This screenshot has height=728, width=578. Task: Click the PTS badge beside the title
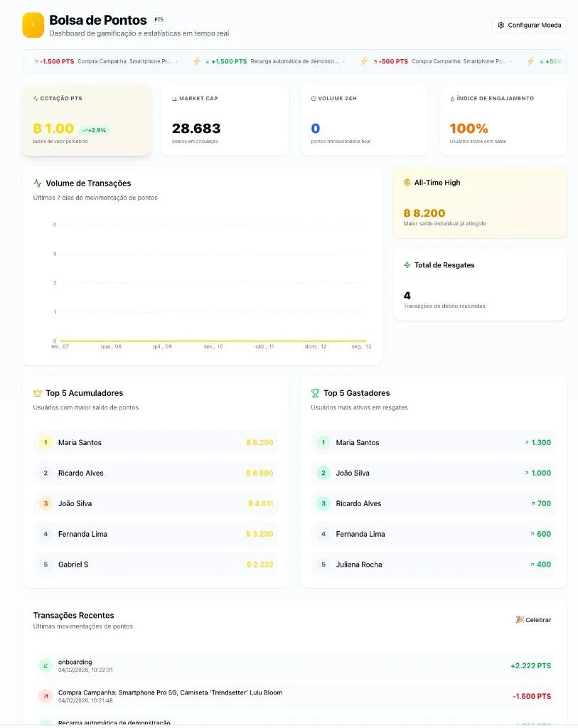[x=159, y=19]
